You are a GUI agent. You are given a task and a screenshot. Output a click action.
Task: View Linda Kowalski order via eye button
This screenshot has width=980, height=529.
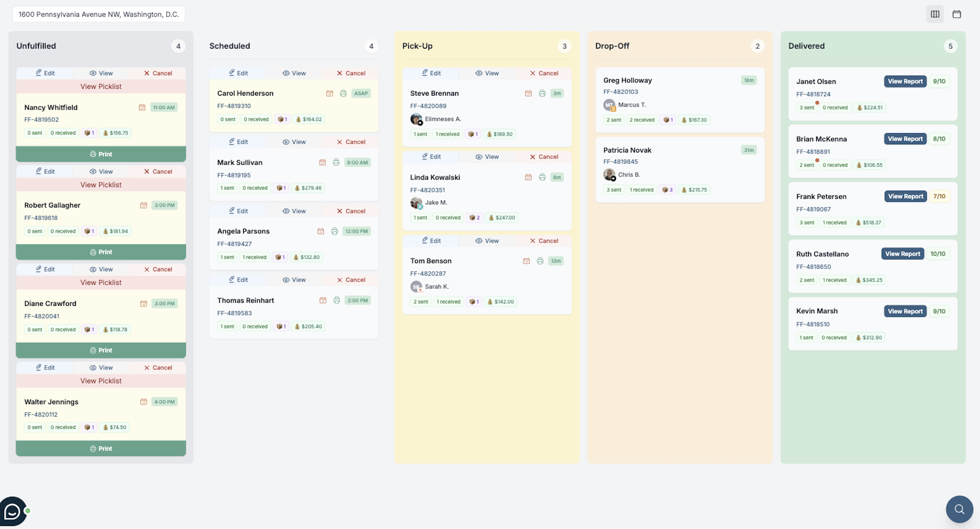[487, 157]
